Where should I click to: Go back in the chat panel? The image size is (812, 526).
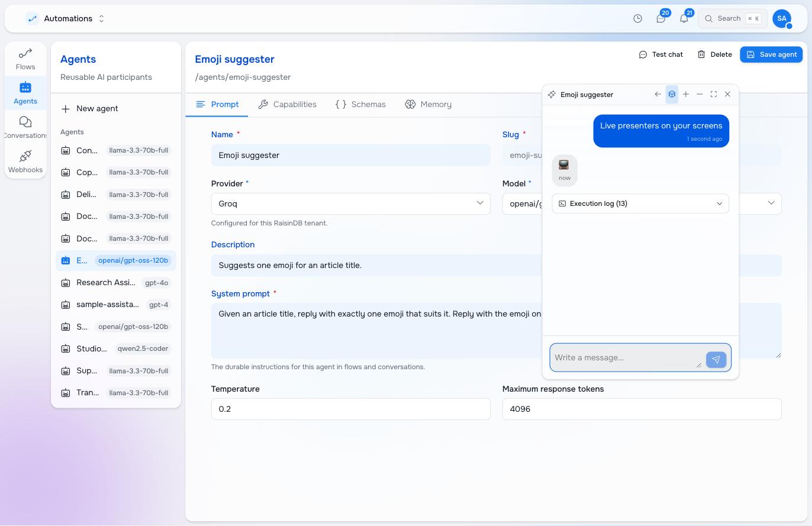658,94
